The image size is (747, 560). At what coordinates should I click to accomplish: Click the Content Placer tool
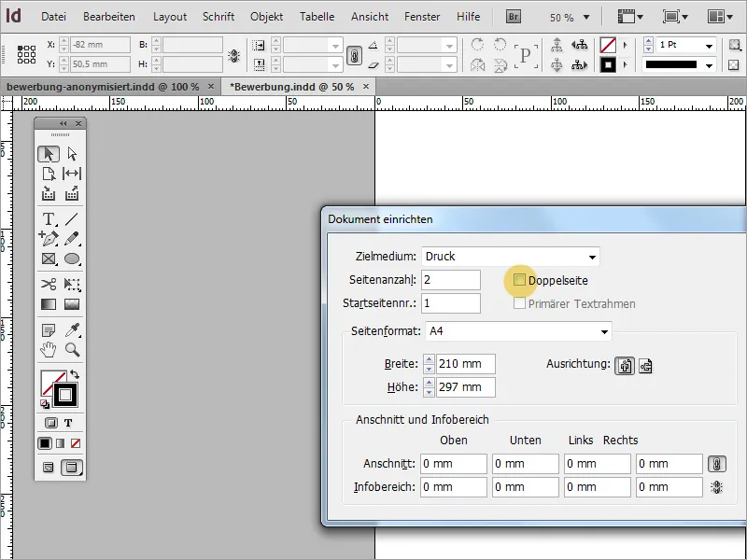pyautogui.click(x=72, y=194)
